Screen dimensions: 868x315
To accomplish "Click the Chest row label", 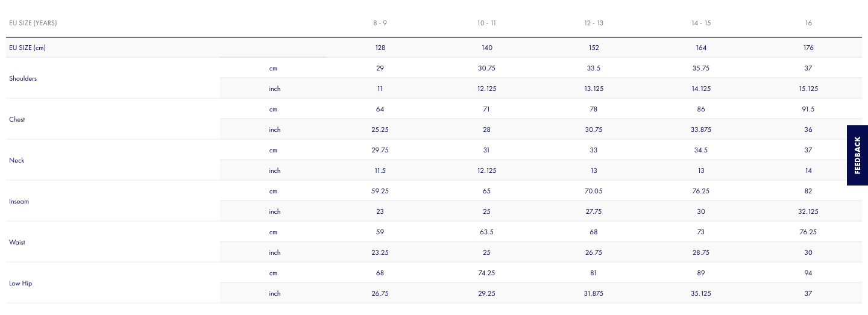I will click(x=17, y=119).
